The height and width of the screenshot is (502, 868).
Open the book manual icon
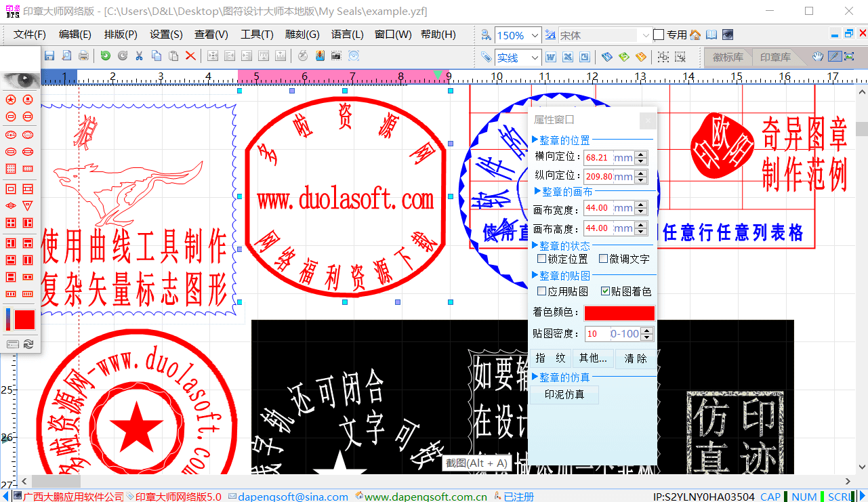pyautogui.click(x=711, y=35)
